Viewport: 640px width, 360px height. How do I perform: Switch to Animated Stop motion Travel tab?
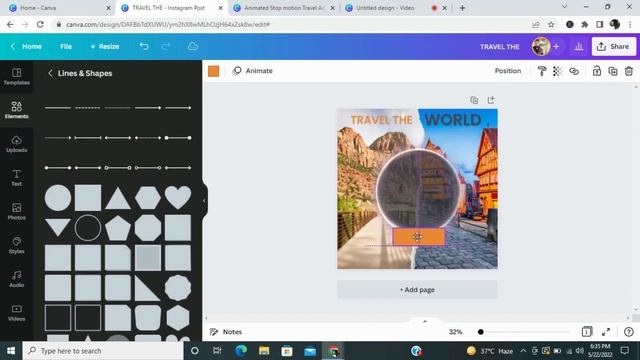coord(284,8)
